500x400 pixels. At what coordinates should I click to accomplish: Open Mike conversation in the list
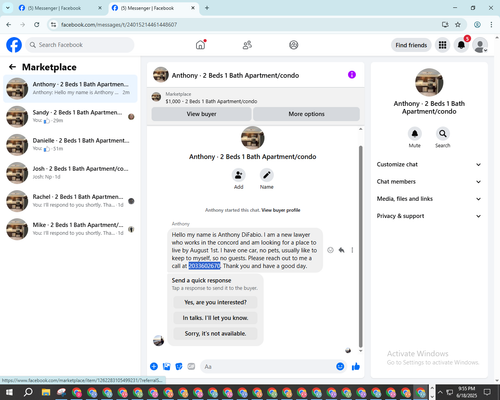pos(70,229)
